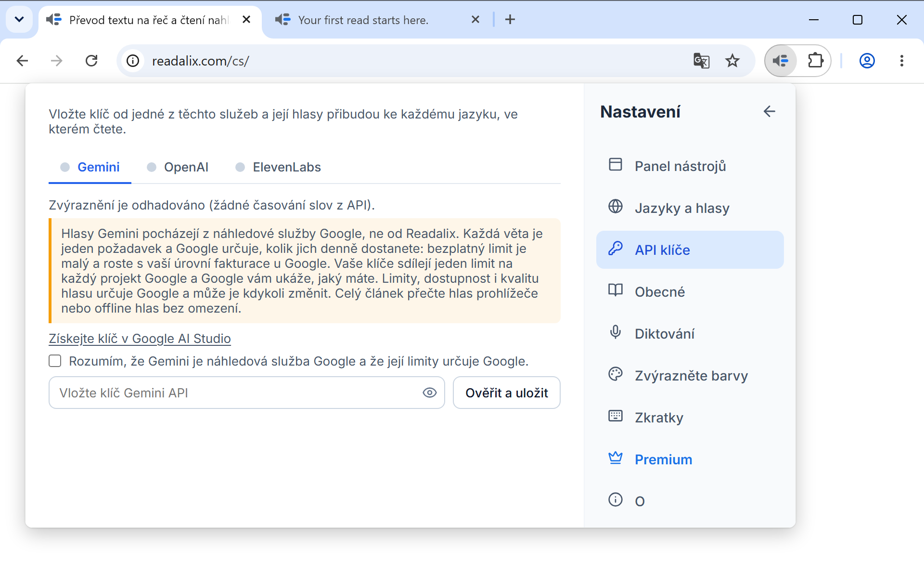Viewport: 924px width, 578px height.
Task: Click the Readalix extension icon in toolbar
Action: point(781,61)
